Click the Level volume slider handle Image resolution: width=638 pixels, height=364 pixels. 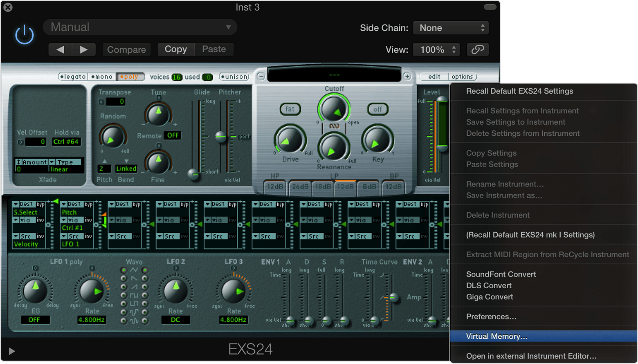[x=442, y=147]
